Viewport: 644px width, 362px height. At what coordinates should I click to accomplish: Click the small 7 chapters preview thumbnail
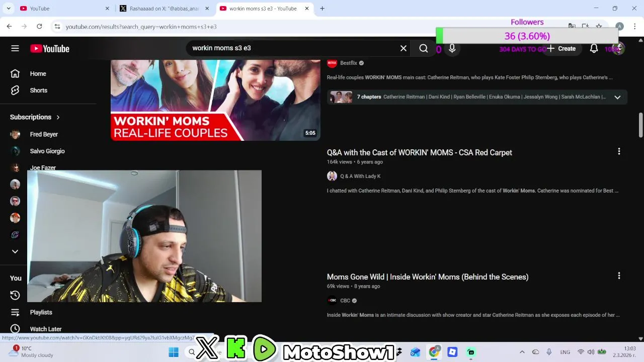pos(341,97)
